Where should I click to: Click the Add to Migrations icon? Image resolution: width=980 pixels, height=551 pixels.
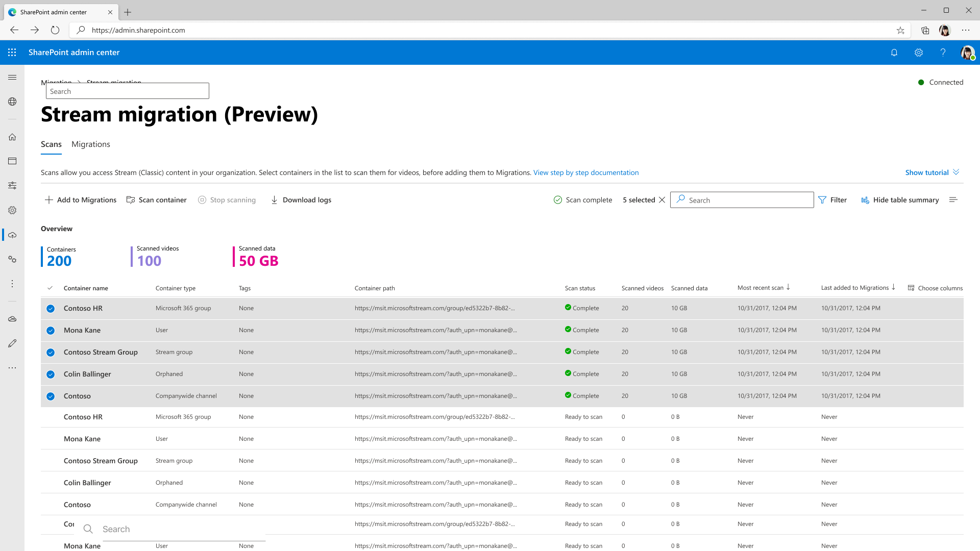[x=49, y=200]
